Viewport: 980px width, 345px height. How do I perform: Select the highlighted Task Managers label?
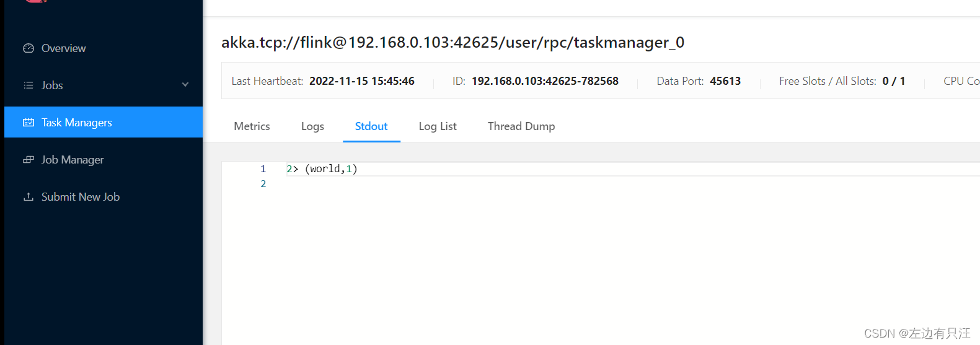(x=77, y=123)
